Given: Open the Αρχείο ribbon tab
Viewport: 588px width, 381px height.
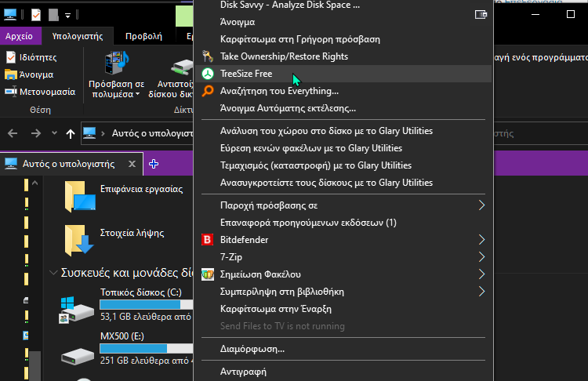Looking at the screenshot, I should pos(19,36).
